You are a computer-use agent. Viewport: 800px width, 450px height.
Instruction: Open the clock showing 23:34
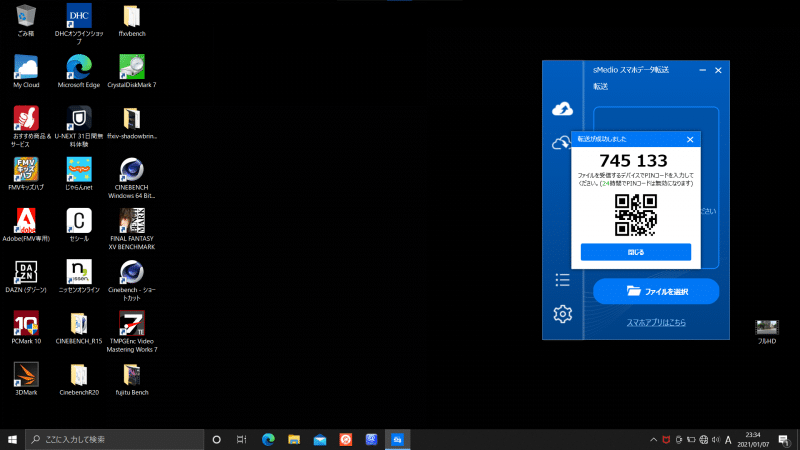[753, 439]
